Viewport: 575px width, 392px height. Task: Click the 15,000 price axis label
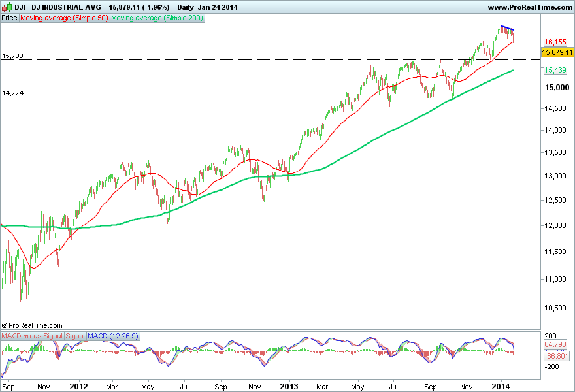pos(557,88)
